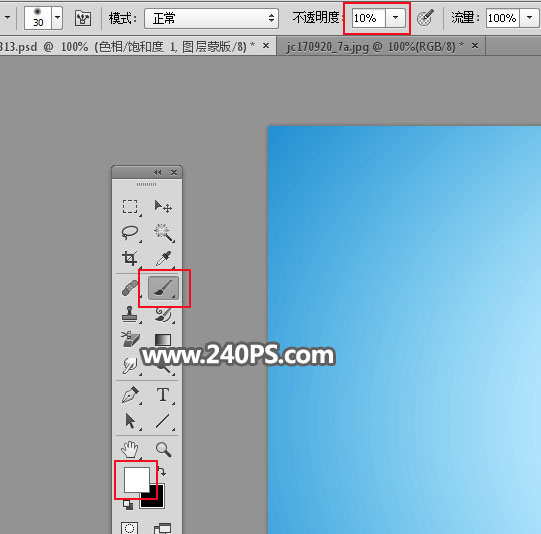The height and width of the screenshot is (534, 541).
Task: Select the Eyedropper tool
Action: click(x=163, y=258)
